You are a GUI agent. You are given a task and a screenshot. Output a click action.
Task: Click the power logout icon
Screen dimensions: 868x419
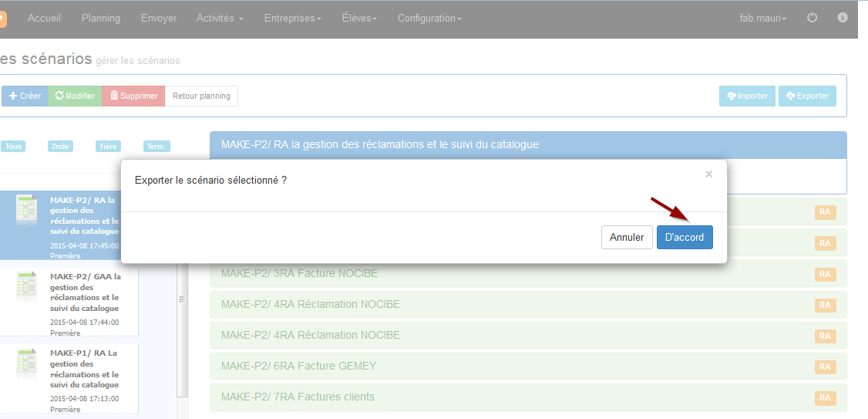tap(812, 18)
